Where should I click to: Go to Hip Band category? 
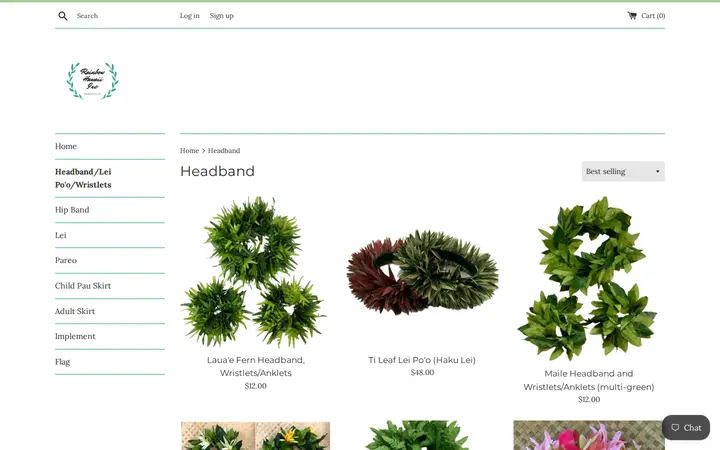coord(72,210)
